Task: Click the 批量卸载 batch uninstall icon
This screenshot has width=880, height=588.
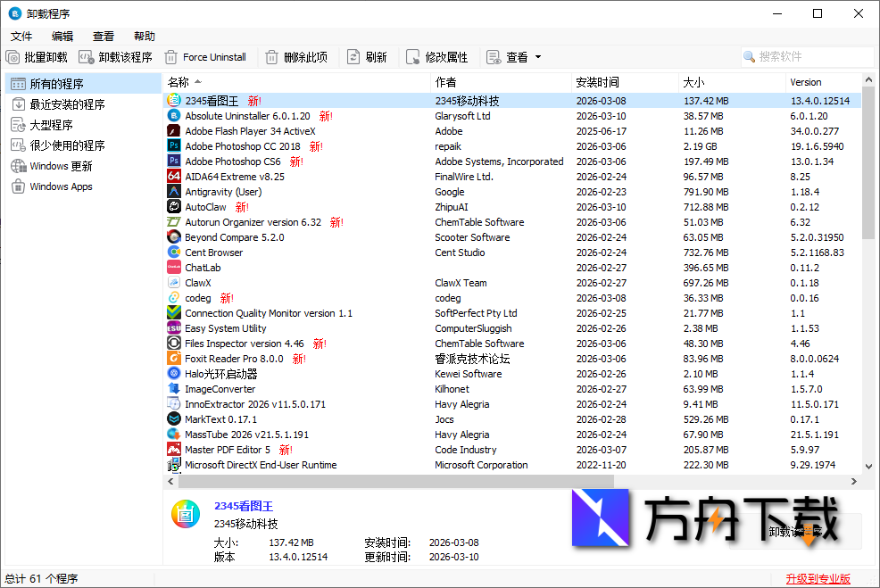Action: (x=12, y=56)
